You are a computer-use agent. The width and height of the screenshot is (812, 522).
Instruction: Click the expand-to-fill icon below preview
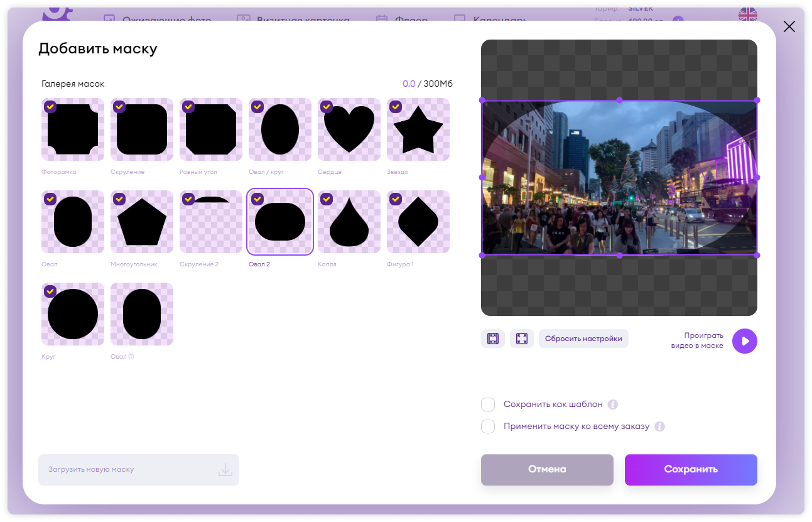coord(522,339)
